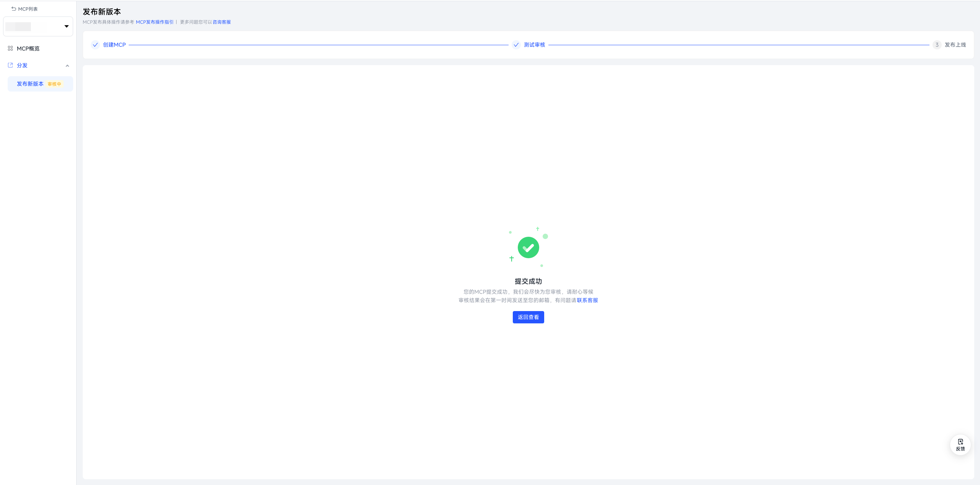
Task: Click the 分发 share icon
Action: point(10,66)
